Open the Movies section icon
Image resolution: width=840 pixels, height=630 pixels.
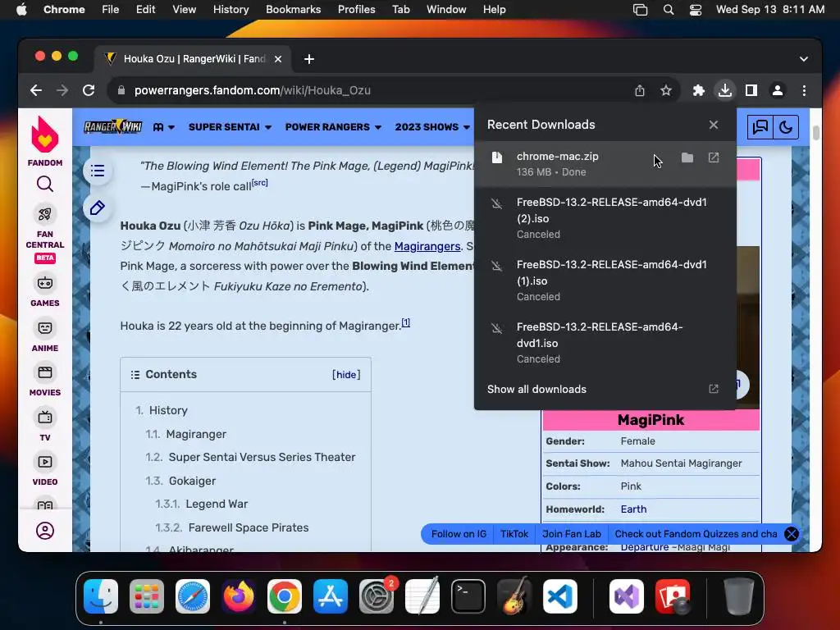click(x=45, y=372)
